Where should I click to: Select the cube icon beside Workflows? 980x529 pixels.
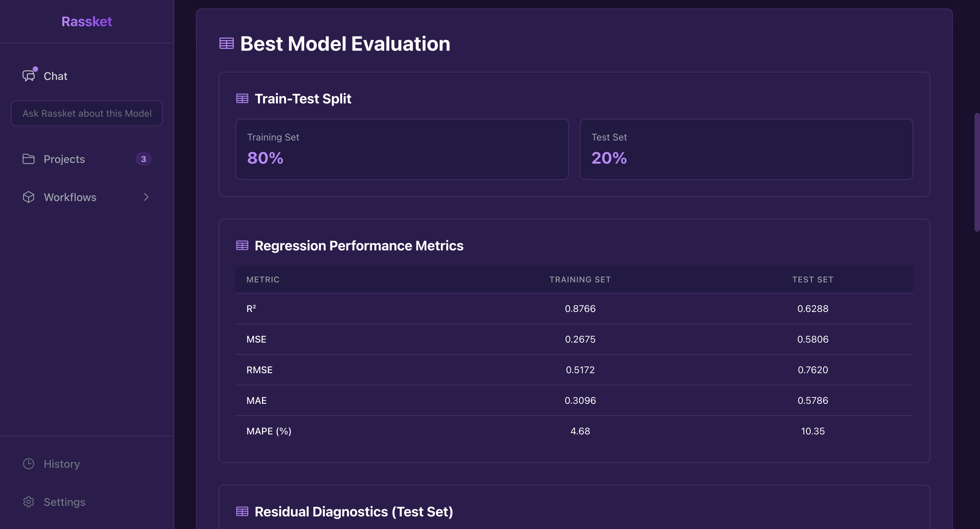[x=28, y=197]
